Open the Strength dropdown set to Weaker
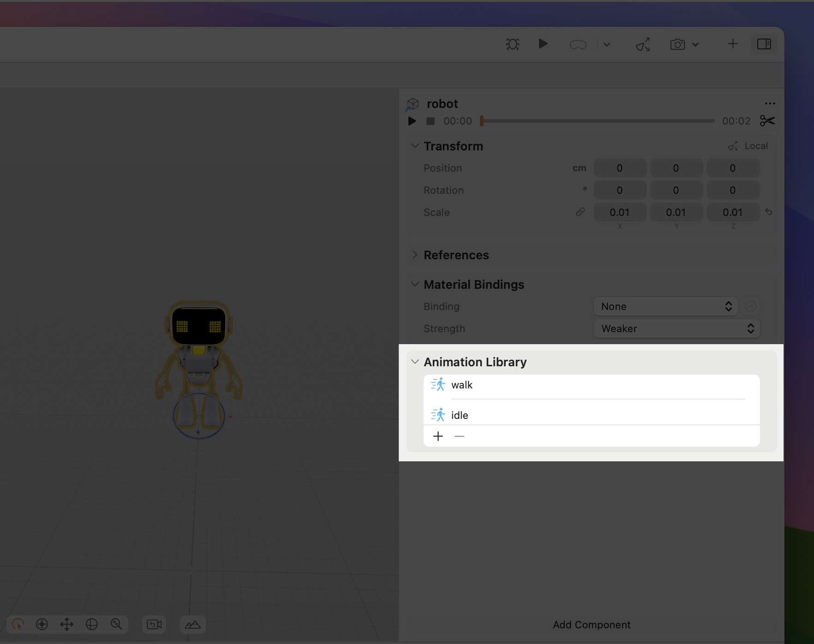This screenshot has height=644, width=814. coord(676,328)
